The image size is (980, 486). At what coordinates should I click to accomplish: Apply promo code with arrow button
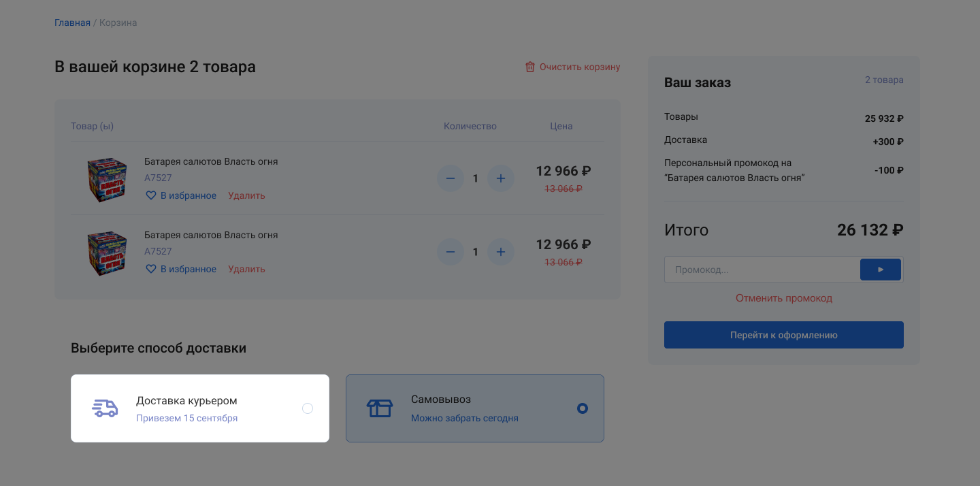pos(880,270)
